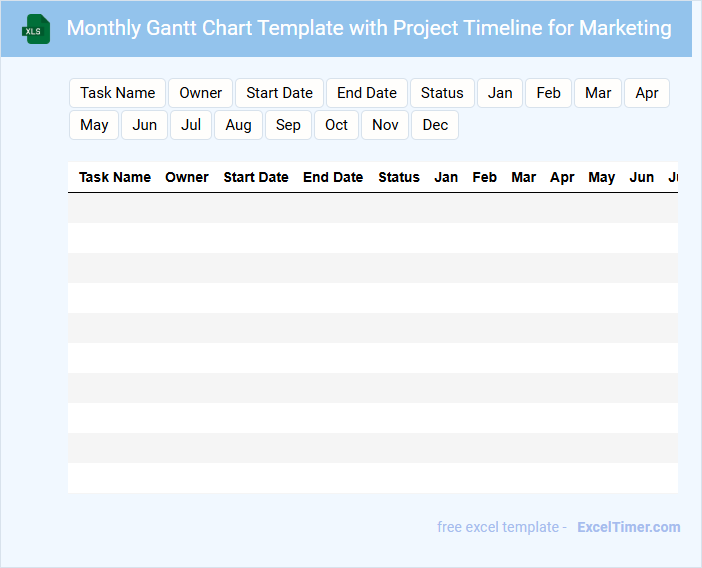Image resolution: width=702 pixels, height=568 pixels.
Task: Click the template title heading text
Action: pyautogui.click(x=369, y=28)
